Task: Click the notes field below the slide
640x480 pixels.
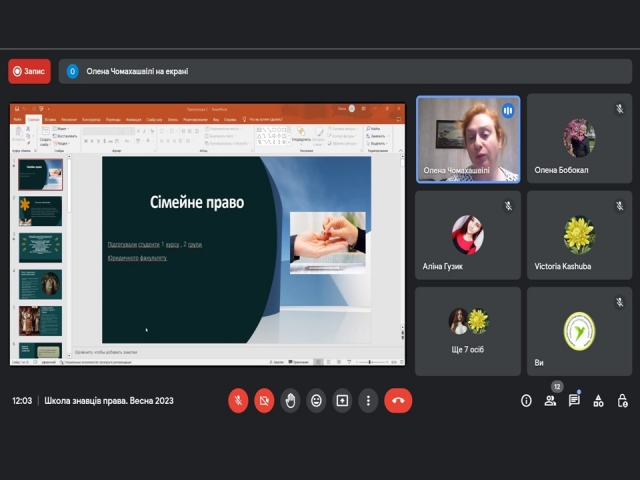Action: [237, 352]
